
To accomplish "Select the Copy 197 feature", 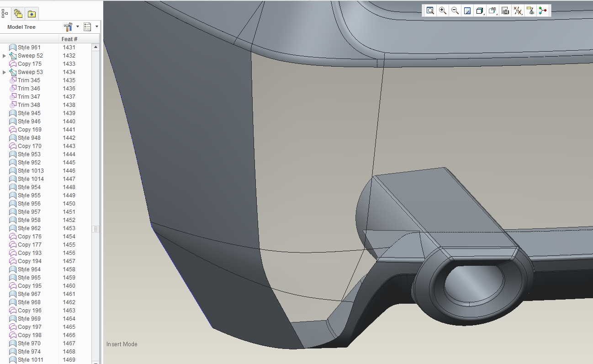I will click(30, 327).
